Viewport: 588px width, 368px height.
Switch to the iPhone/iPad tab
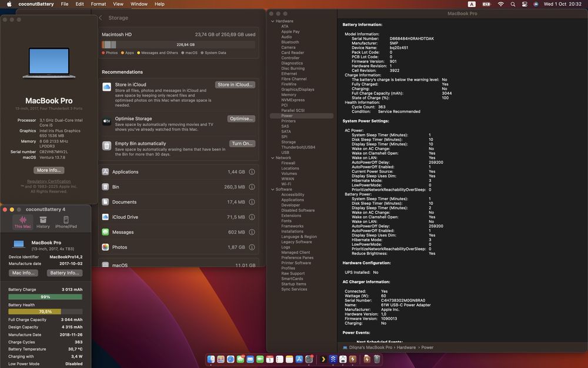pyautogui.click(x=66, y=222)
